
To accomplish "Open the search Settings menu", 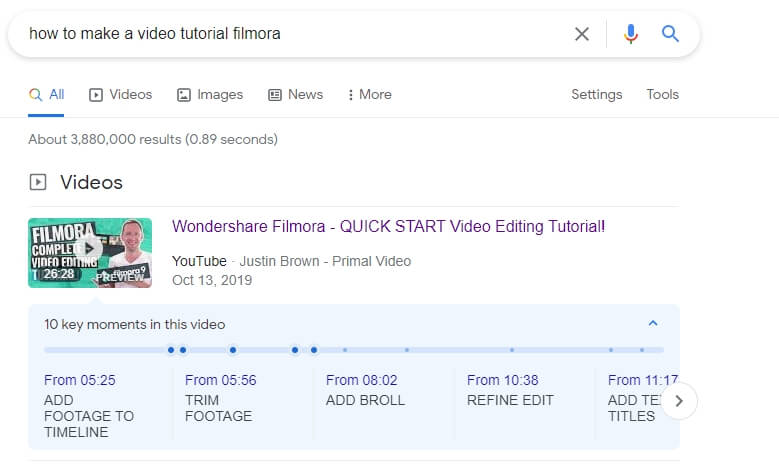I will point(596,94).
